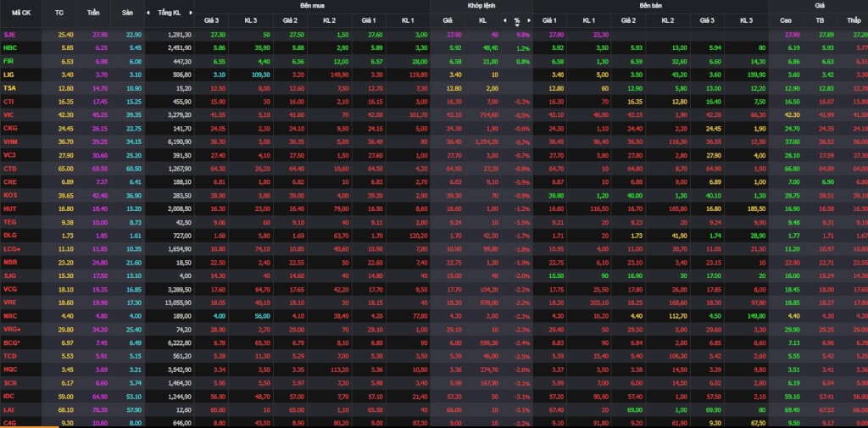Open stock symbol CTD
The height and width of the screenshot is (428, 868).
(x=10, y=169)
